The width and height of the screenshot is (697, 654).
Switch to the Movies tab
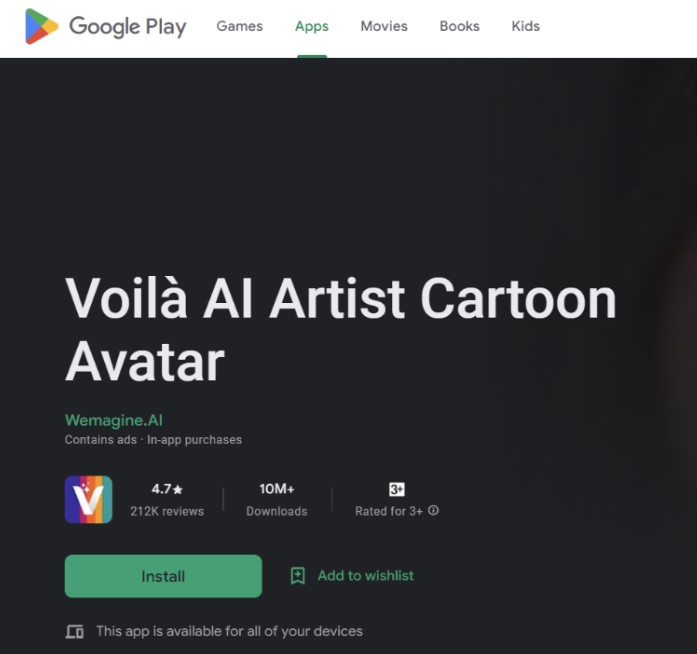pyautogui.click(x=384, y=26)
